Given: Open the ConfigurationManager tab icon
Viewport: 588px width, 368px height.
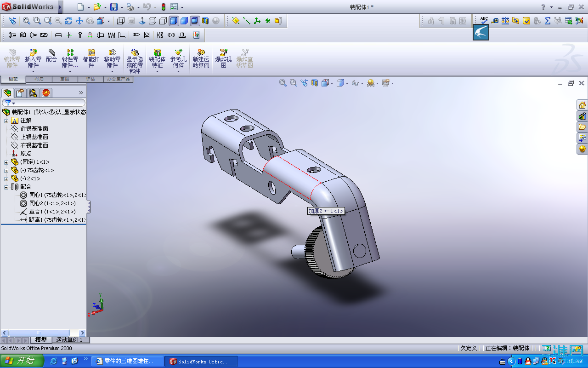Looking at the screenshot, I should [x=33, y=93].
